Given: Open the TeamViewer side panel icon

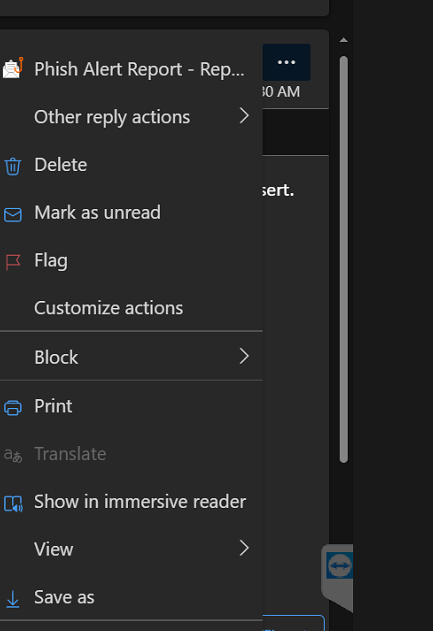Looking at the screenshot, I should [x=339, y=566].
